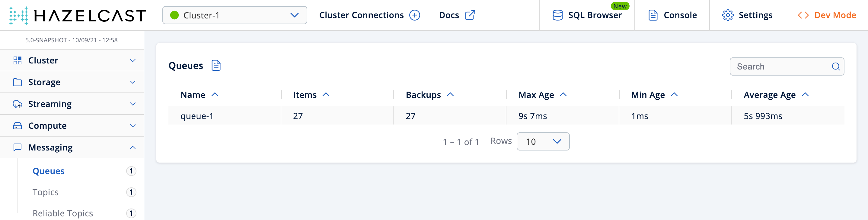This screenshot has width=868, height=220.
Task: Change rows per page from the 10 selector
Action: click(543, 141)
